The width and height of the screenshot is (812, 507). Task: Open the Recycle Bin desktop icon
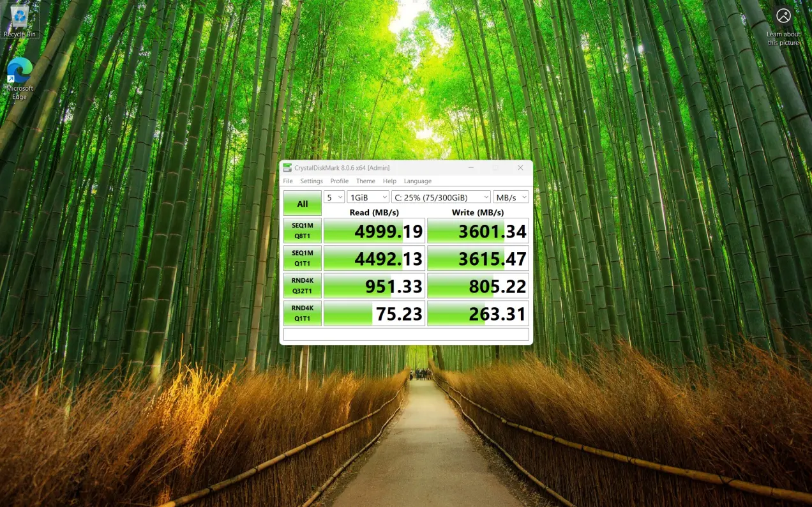(19, 19)
